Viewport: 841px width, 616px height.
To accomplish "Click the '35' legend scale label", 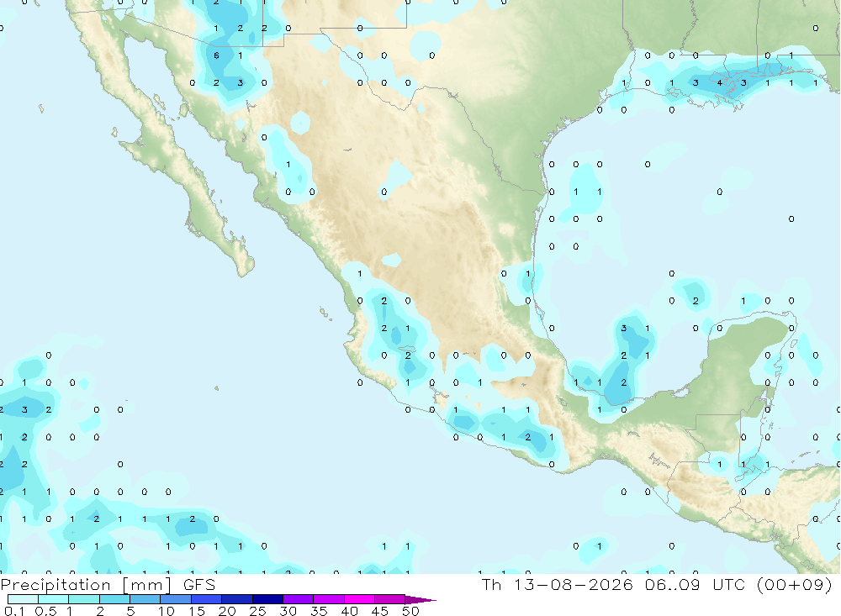I will (319, 611).
